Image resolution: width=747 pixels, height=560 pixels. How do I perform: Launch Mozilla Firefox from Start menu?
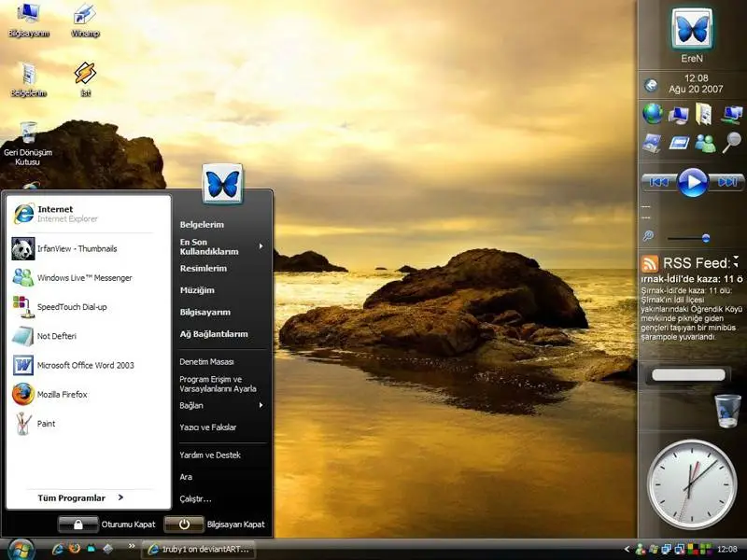click(62, 395)
